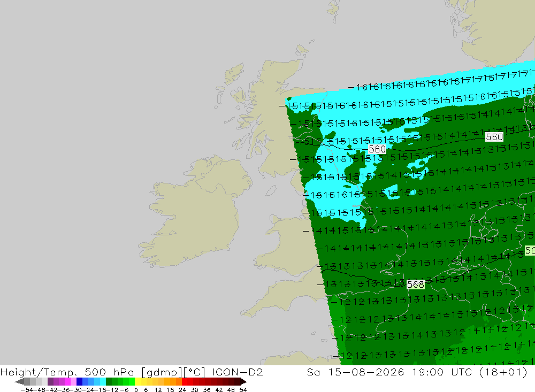Click the 560 contour label above northern England
The height and width of the screenshot is (392, 535).
coord(377,149)
